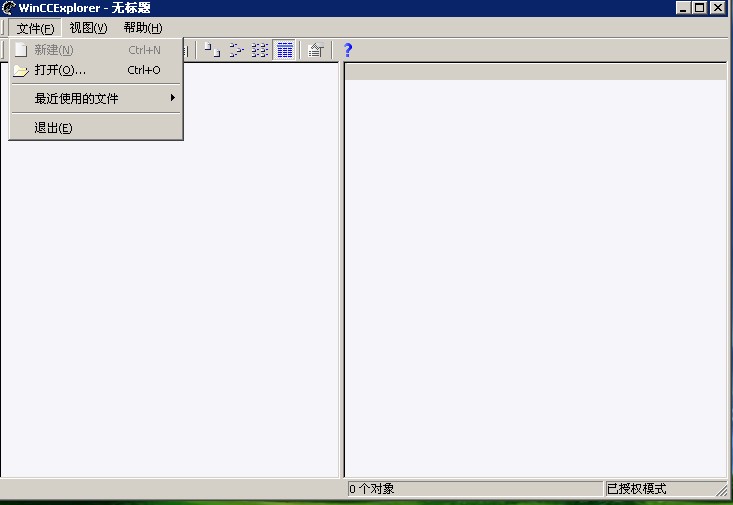Click the properties toolbar icon
The width and height of the screenshot is (733, 505).
[315, 49]
